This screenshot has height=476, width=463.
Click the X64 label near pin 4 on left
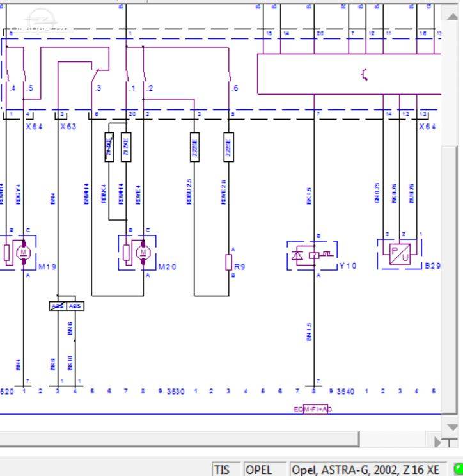pos(34,127)
